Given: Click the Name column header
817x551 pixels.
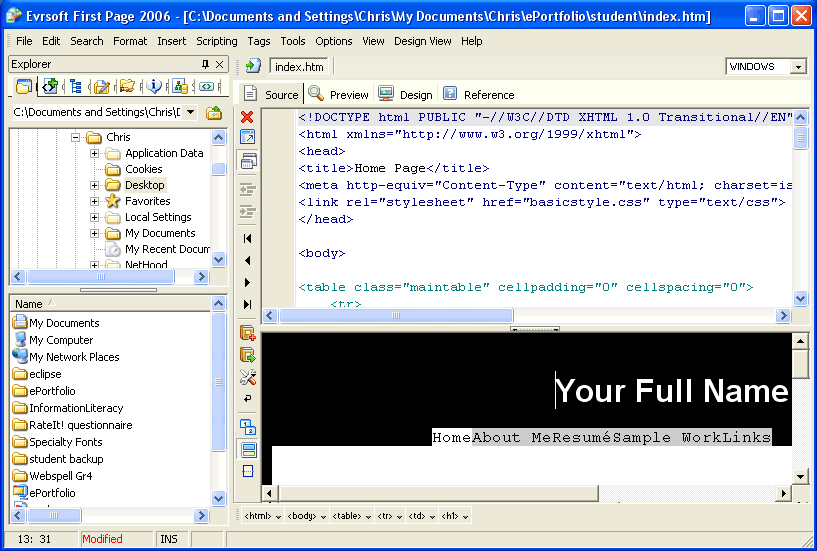Looking at the screenshot, I should tap(30, 304).
